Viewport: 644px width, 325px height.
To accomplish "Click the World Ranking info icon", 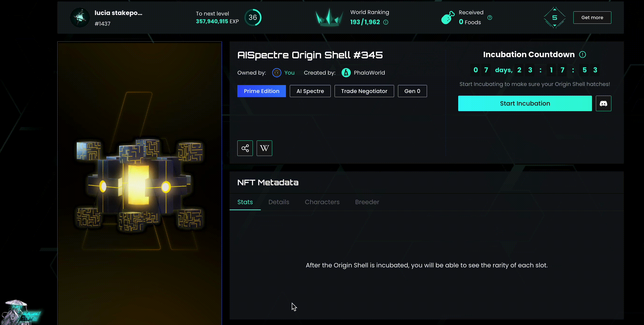I will [x=386, y=22].
